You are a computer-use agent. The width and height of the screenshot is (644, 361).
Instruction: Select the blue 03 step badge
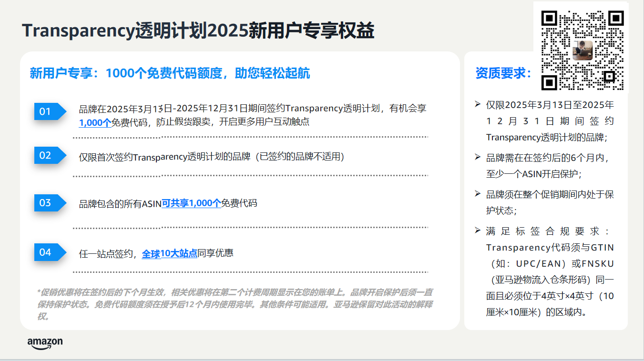click(50, 203)
